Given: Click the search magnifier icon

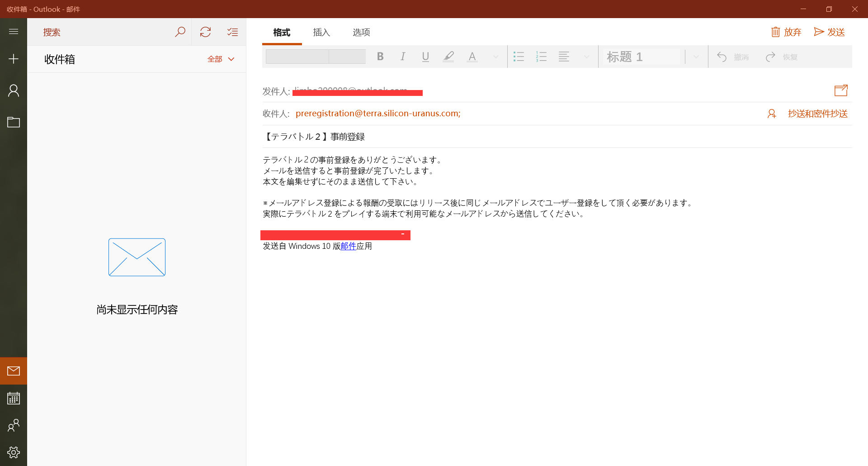Looking at the screenshot, I should 180,32.
